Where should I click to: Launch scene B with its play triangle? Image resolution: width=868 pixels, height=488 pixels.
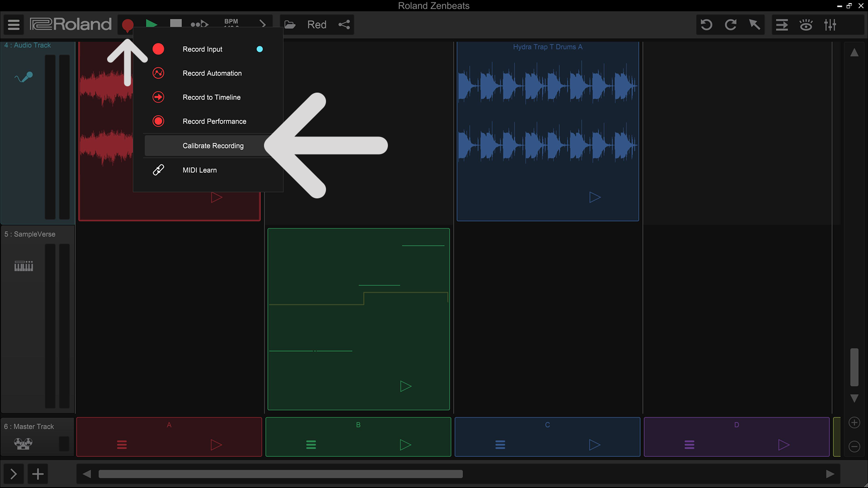point(406,445)
